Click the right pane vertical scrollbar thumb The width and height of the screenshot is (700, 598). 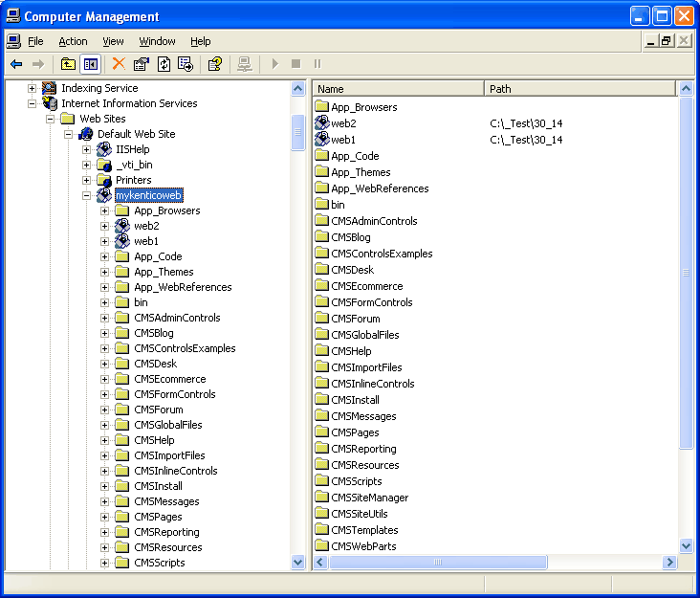pyautogui.click(x=686, y=273)
